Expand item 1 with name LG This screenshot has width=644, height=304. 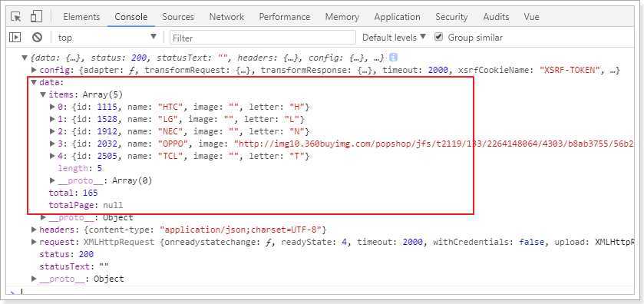52,119
